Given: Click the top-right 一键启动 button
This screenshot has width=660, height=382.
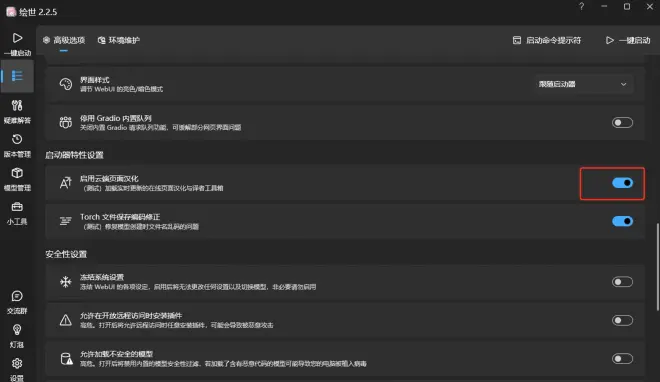Looking at the screenshot, I should coord(628,40).
